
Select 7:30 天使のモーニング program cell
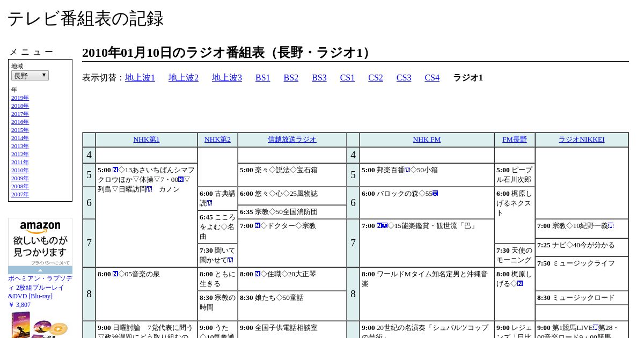[x=515, y=255]
